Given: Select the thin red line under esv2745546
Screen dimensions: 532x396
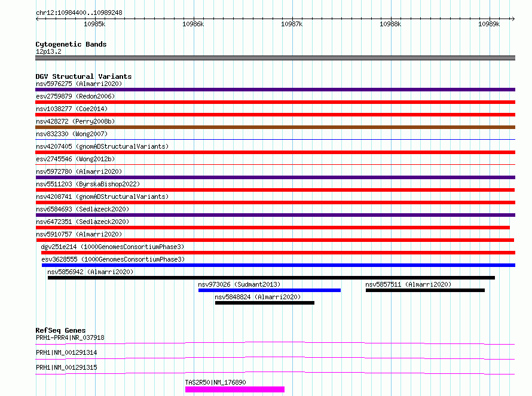Looking at the screenshot, I should (x=275, y=164).
